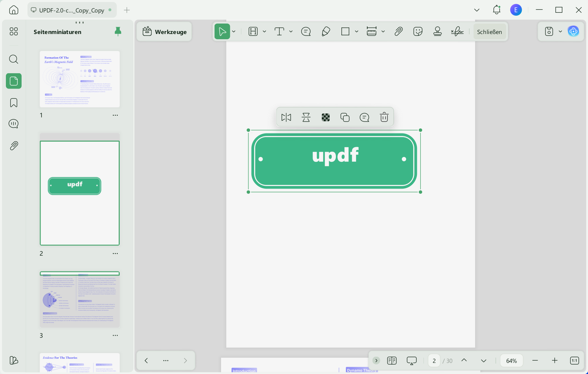Image resolution: width=588 pixels, height=374 pixels.
Task: Switch to the UPDF-2.0 Copy_Copy document tab
Action: pyautogui.click(x=72, y=10)
